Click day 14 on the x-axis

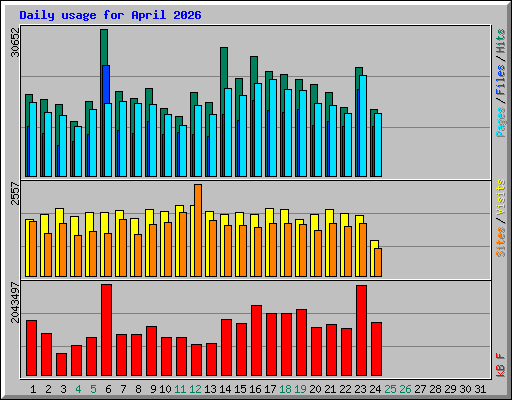click(225, 389)
